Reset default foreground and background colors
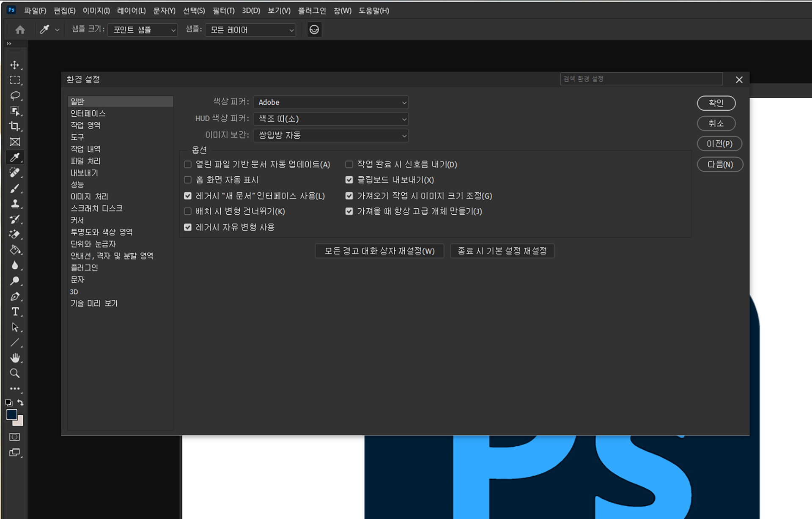 (8, 403)
